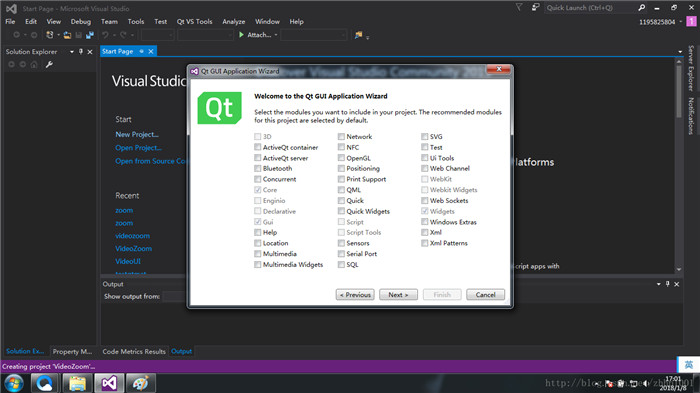
Task: Enable the SVG module checkbox
Action: point(425,136)
